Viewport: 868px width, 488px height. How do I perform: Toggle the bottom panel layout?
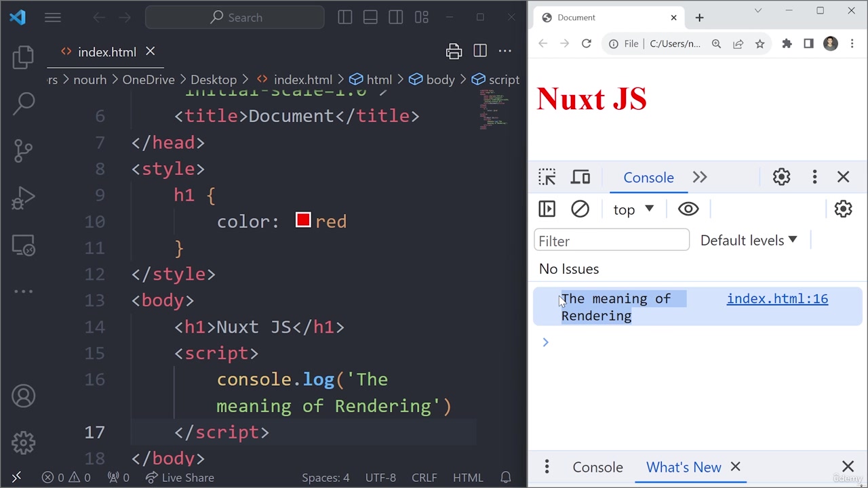[x=370, y=18]
